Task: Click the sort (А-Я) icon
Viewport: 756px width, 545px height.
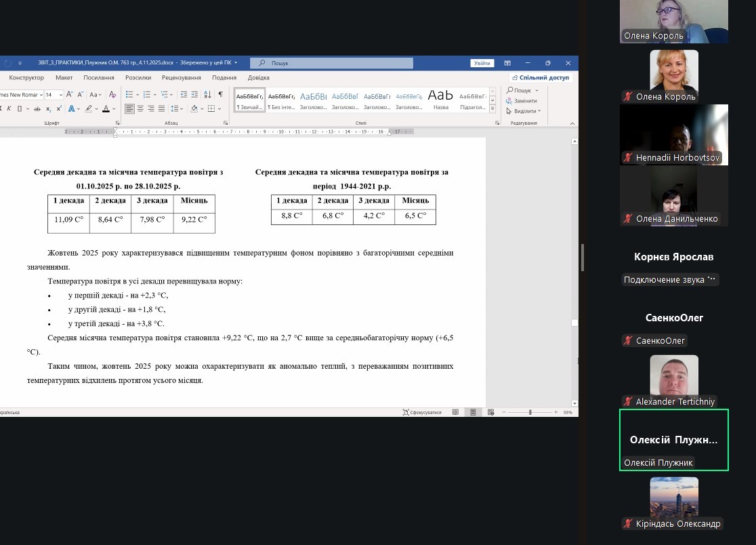Action: click(x=207, y=95)
